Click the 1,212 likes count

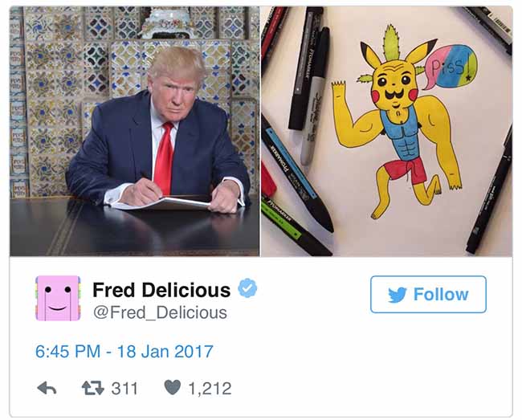tap(210, 389)
